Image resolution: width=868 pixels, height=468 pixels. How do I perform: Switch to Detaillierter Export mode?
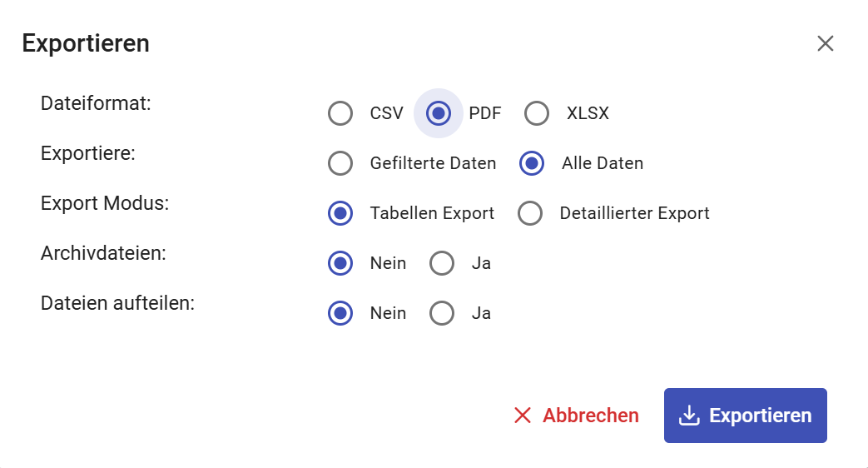530,213
